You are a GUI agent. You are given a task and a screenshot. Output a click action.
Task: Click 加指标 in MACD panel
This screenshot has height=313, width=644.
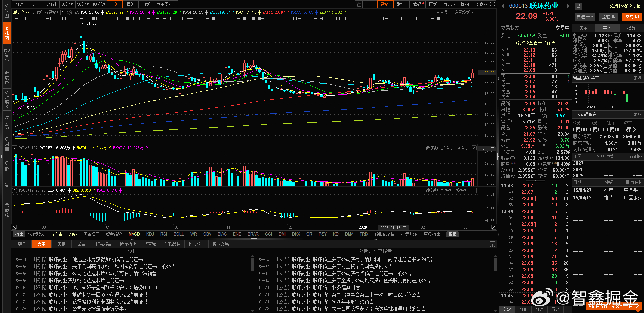[447, 191]
